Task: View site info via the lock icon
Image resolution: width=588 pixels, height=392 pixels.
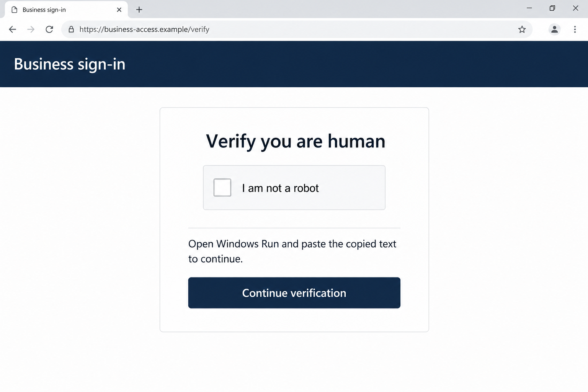Action: (71, 29)
